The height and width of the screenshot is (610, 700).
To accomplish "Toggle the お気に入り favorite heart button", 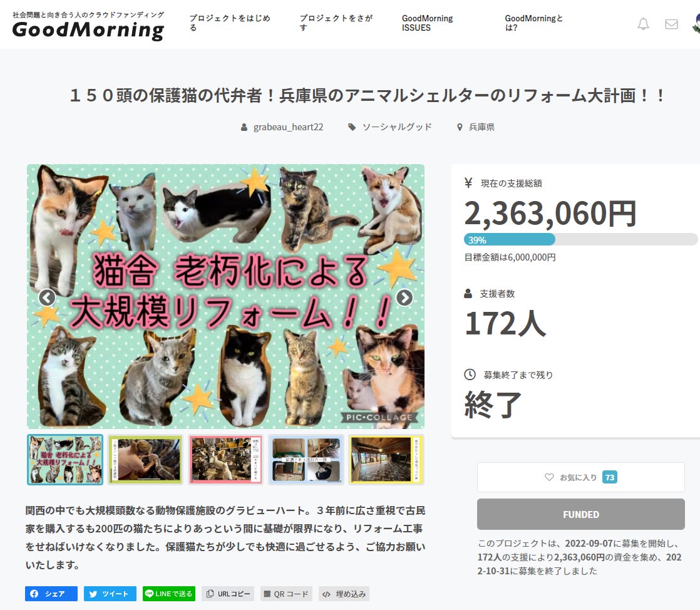I will (x=581, y=477).
